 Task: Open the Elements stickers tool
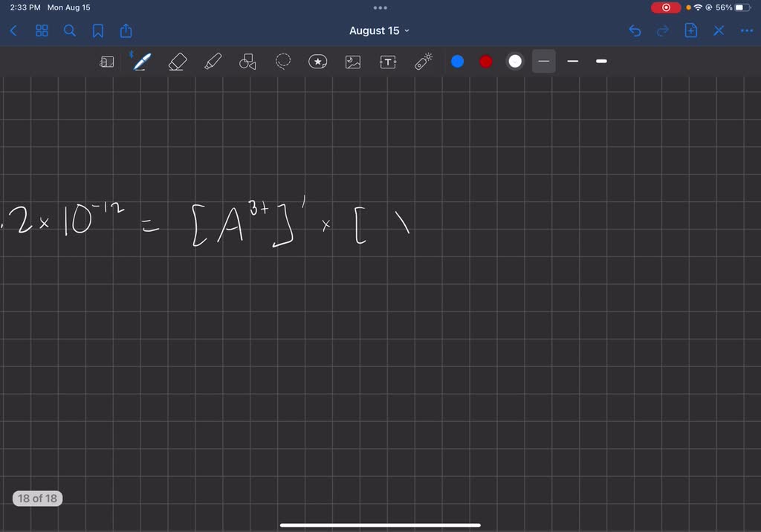coord(317,62)
